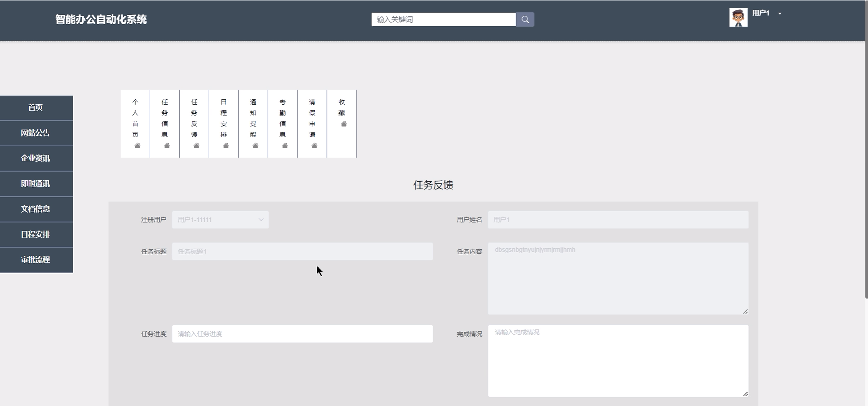
Task: Click the search magnifier icon button
Action: tap(525, 20)
